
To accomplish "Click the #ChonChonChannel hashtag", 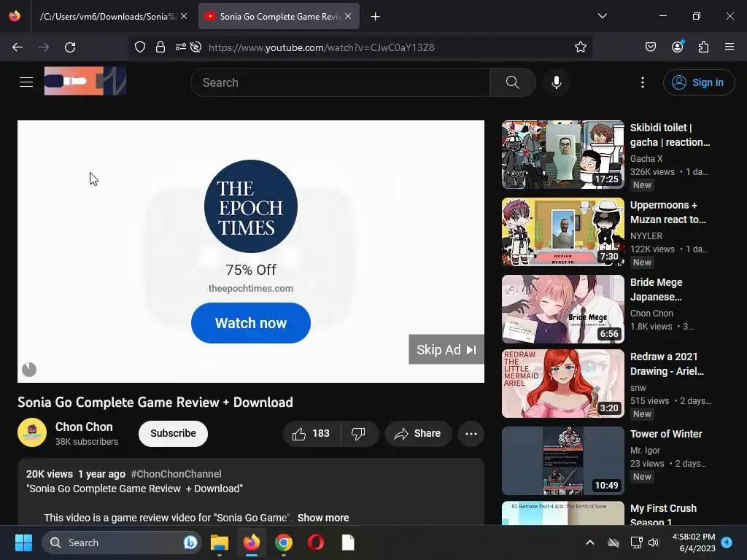I will [176, 474].
